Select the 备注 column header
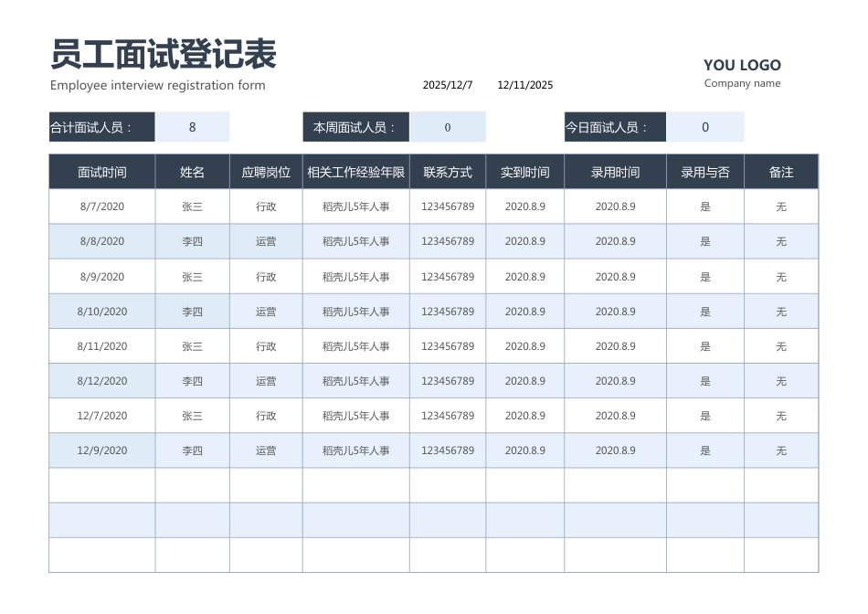Image resolution: width=868 pixels, height=614 pixels. 781,171
